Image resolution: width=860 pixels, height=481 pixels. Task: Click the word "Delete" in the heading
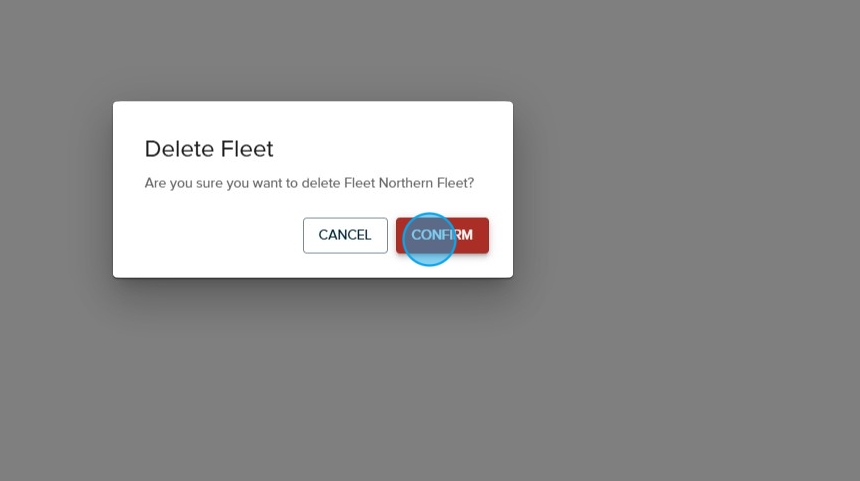click(x=178, y=149)
